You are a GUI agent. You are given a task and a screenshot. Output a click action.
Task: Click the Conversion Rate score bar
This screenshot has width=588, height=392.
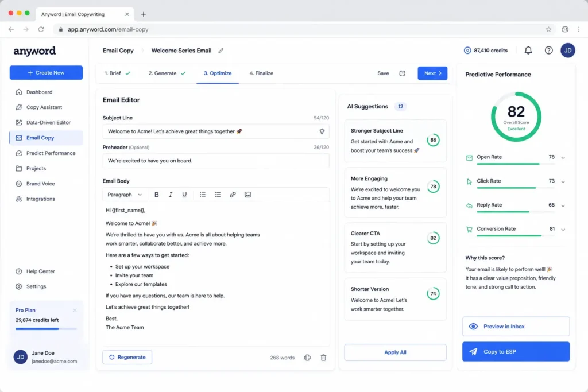[x=516, y=236]
